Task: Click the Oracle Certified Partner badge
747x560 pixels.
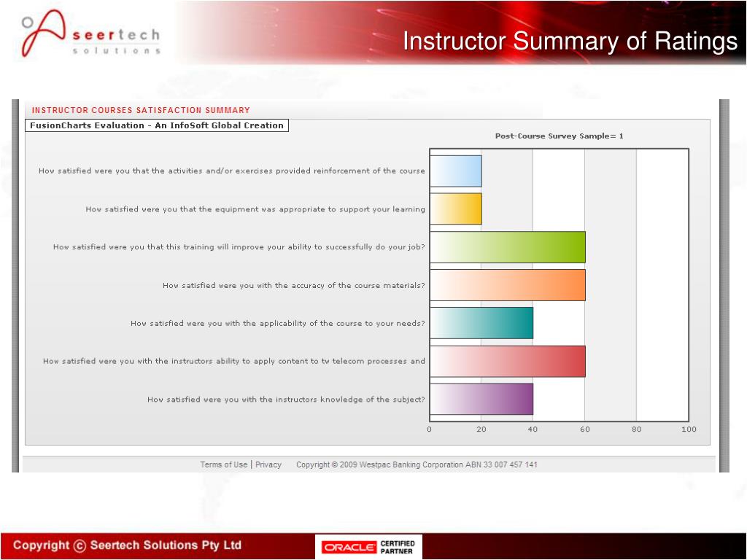Action: coord(368,547)
